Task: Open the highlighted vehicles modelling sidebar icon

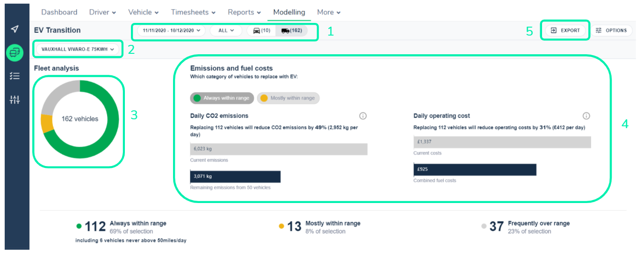Action: click(15, 52)
